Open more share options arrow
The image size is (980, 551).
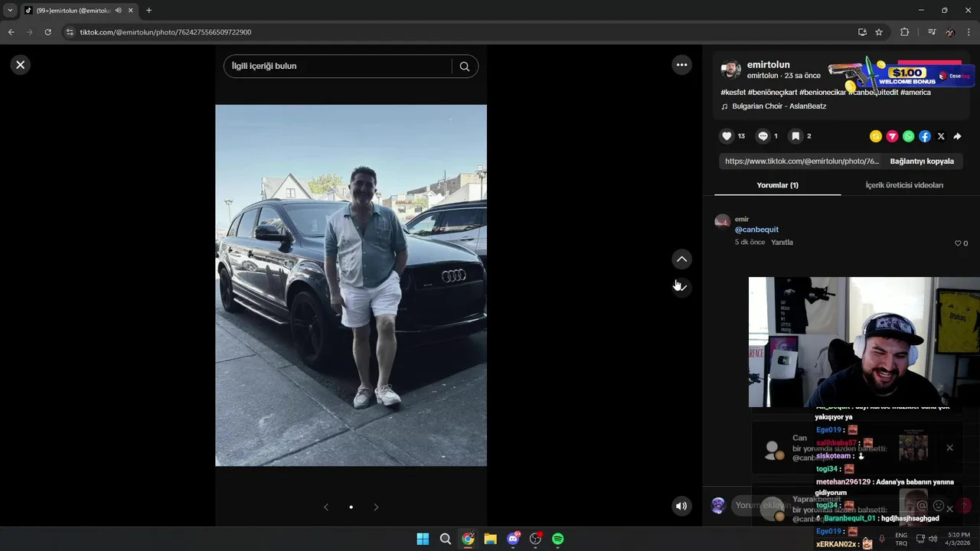(x=957, y=136)
